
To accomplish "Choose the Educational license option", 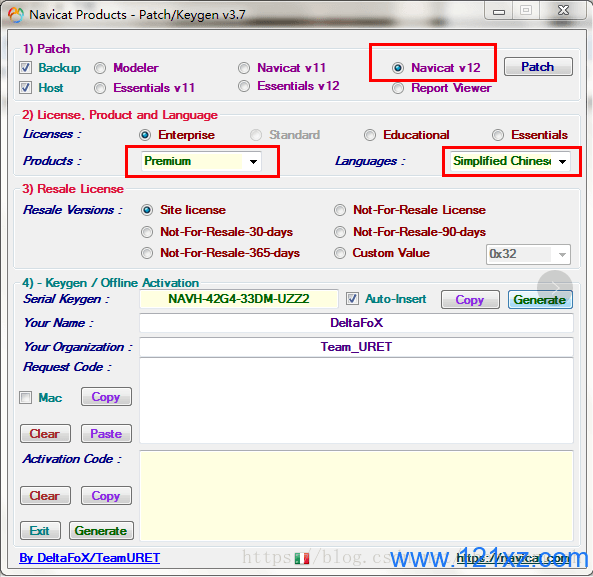I will pyautogui.click(x=369, y=135).
